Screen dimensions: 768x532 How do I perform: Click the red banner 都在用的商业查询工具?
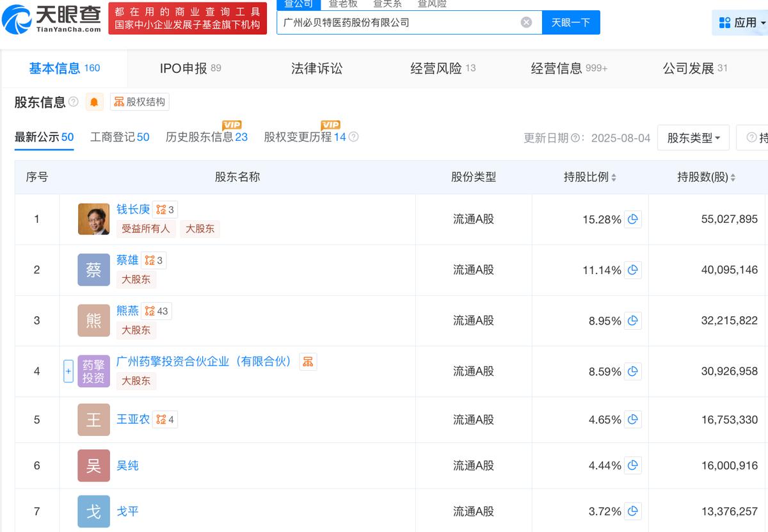pyautogui.click(x=188, y=19)
